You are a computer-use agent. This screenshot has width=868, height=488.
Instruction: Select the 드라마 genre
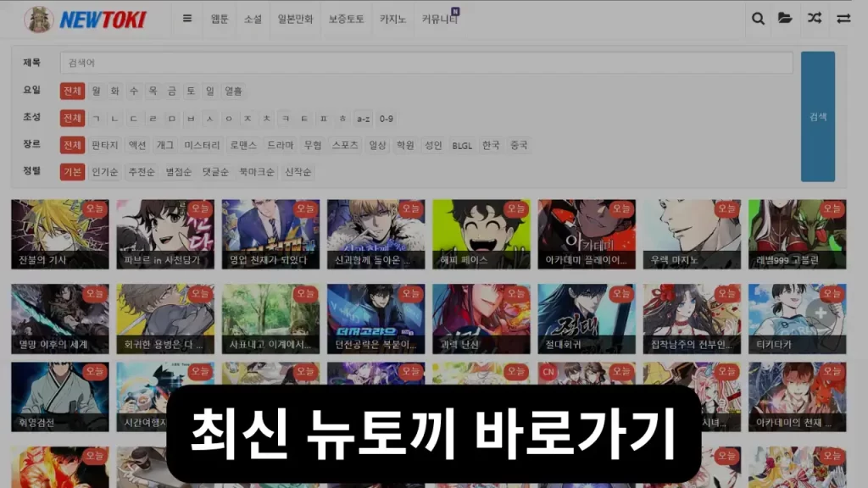point(280,145)
